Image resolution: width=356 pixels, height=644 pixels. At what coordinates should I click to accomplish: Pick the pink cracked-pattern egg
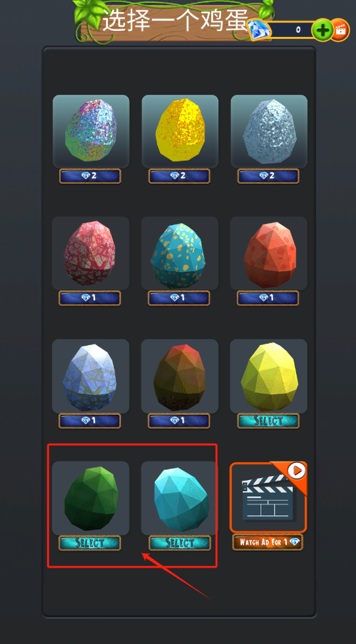pos(90,253)
